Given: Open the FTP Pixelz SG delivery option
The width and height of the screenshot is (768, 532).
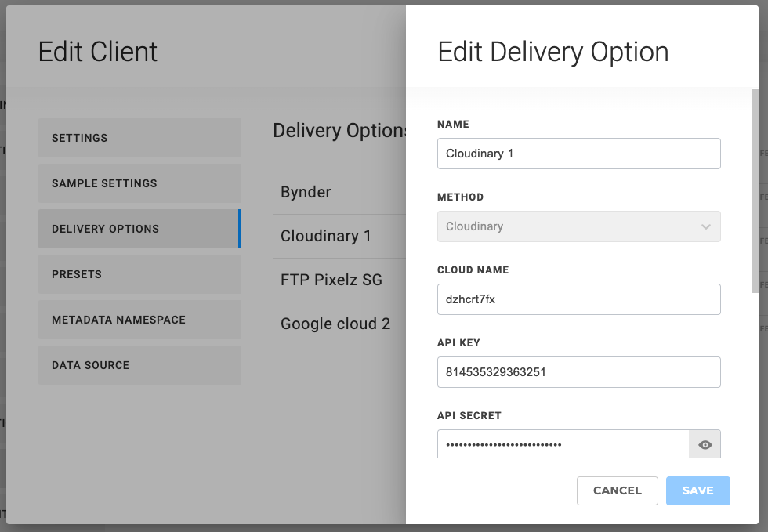Looking at the screenshot, I should (x=331, y=280).
